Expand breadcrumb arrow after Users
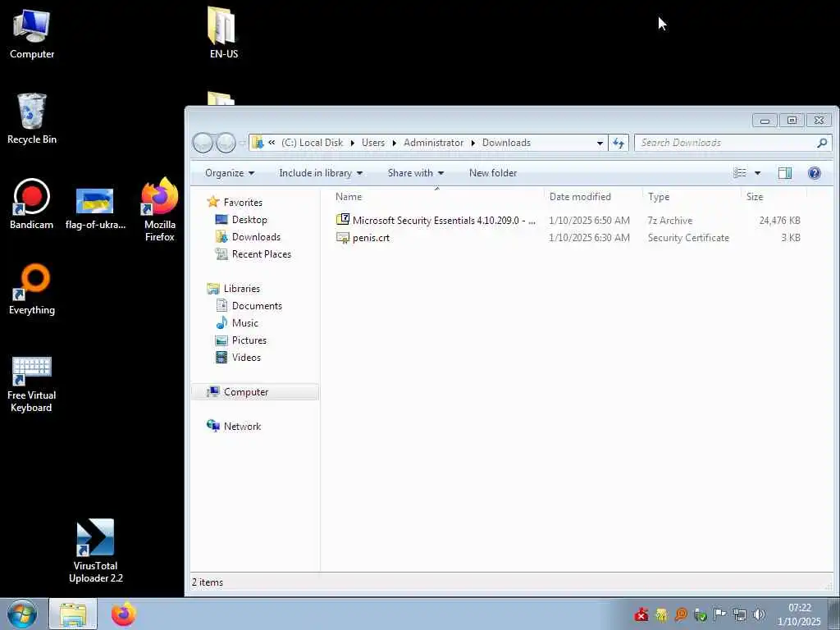 tap(395, 143)
